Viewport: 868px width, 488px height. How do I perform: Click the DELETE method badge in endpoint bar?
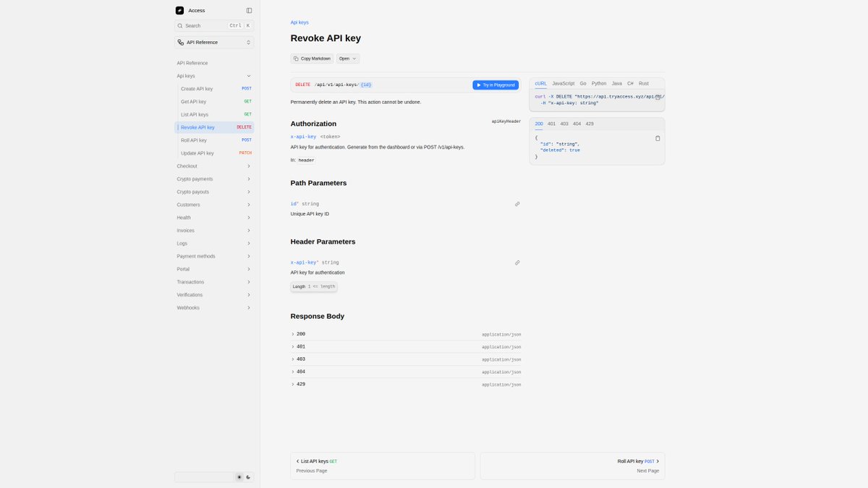[303, 85]
